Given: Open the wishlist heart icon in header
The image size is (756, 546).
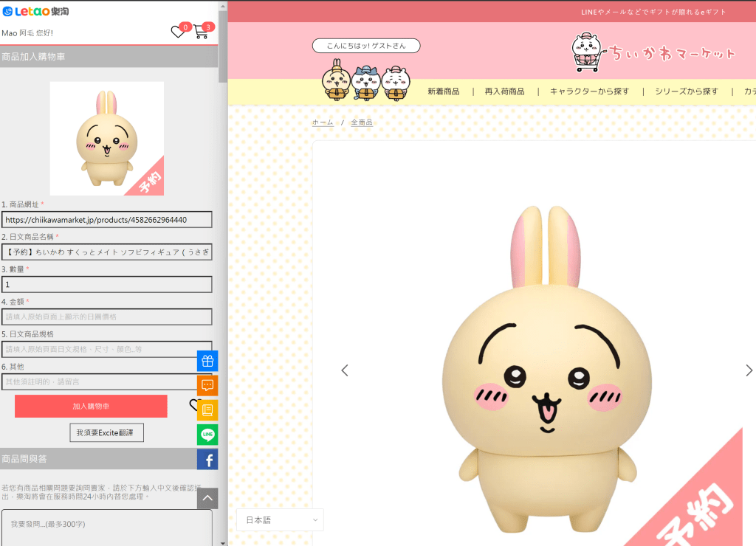Looking at the screenshot, I should pos(178,32).
